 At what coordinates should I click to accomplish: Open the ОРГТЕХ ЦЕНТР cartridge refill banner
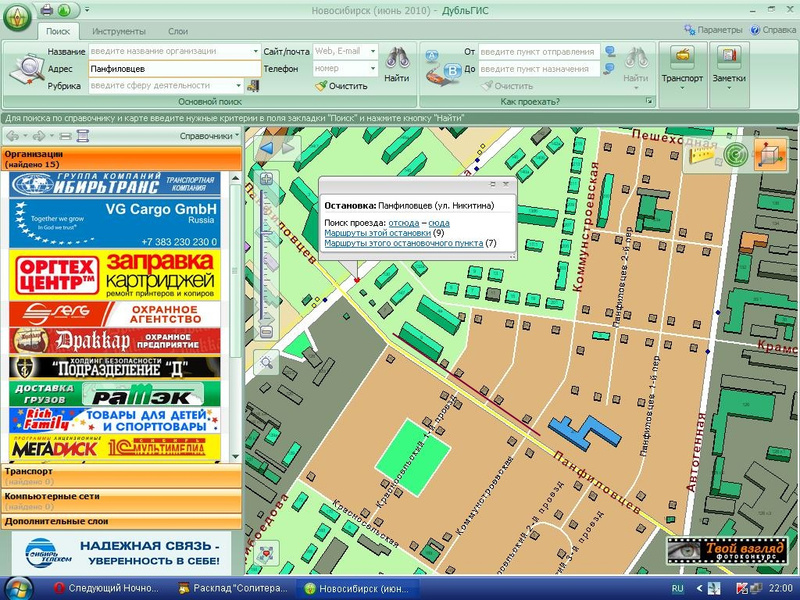115,274
